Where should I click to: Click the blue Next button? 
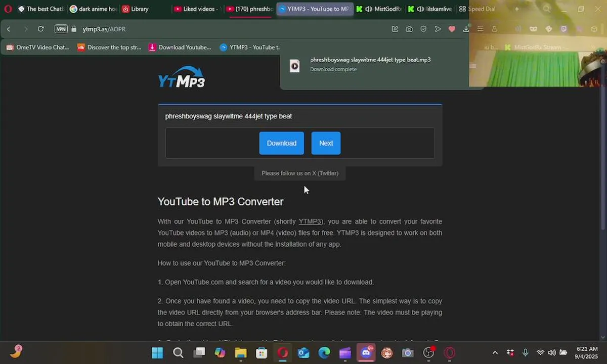(326, 143)
